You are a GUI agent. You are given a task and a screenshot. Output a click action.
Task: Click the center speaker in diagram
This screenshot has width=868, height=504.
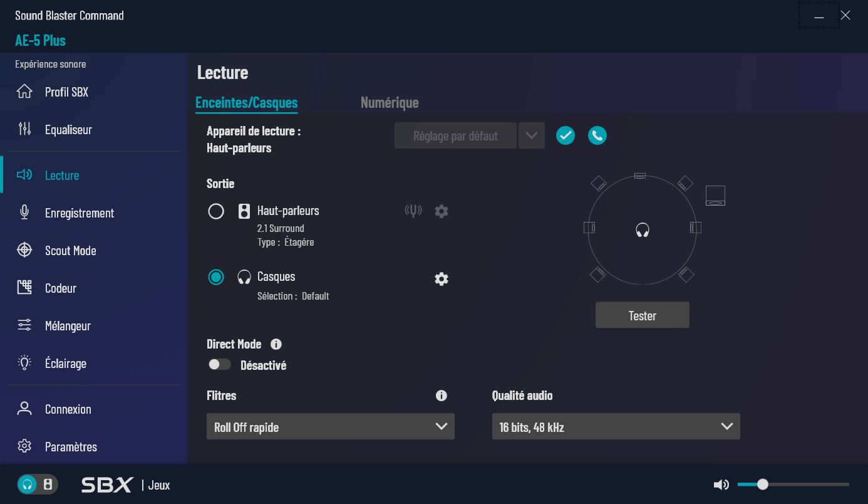[x=639, y=176]
